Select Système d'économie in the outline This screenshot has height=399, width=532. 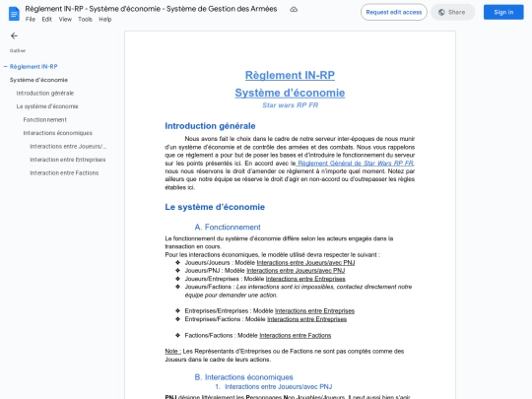(x=38, y=80)
